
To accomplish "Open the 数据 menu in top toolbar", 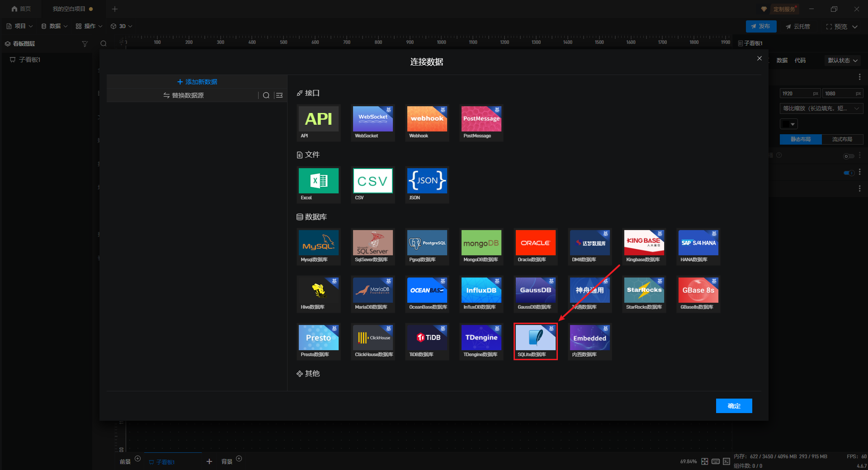I will point(54,26).
